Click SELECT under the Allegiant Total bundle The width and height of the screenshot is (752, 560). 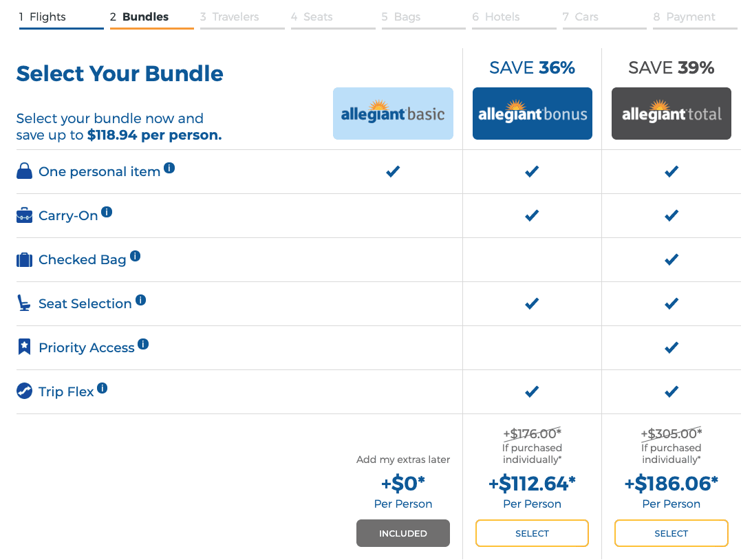click(671, 533)
